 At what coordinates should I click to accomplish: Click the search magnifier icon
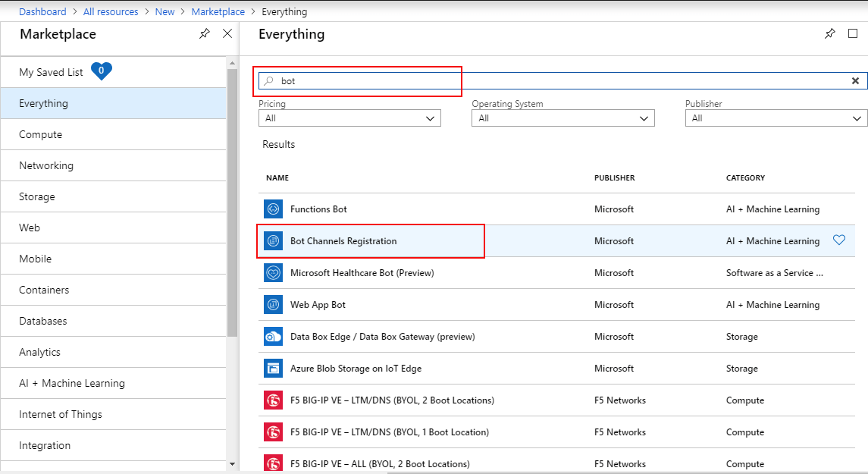pyautogui.click(x=268, y=81)
